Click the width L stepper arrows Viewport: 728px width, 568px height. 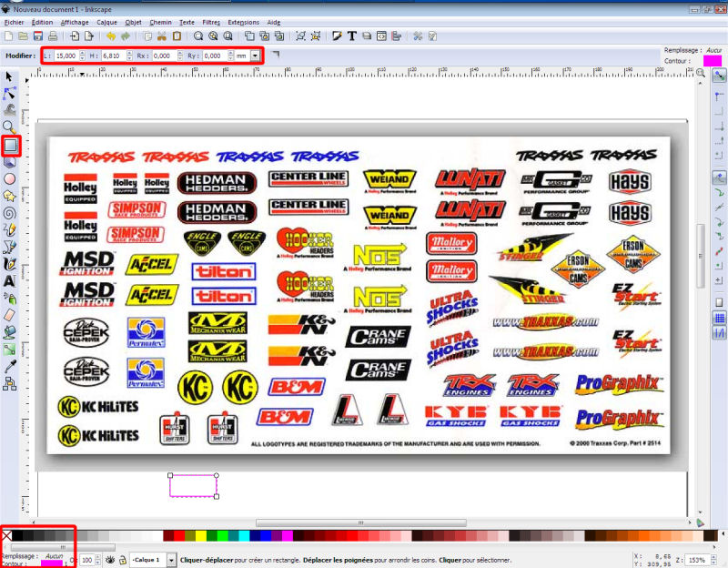click(x=82, y=56)
